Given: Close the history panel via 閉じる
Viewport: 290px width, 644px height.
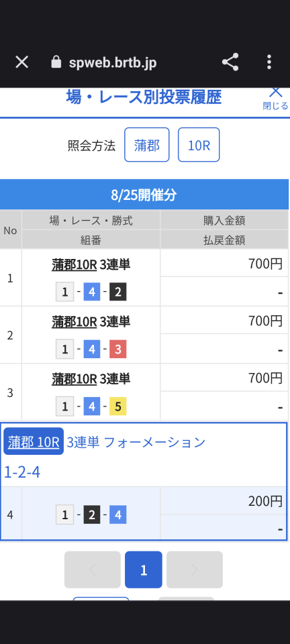Looking at the screenshot, I should coord(275,99).
